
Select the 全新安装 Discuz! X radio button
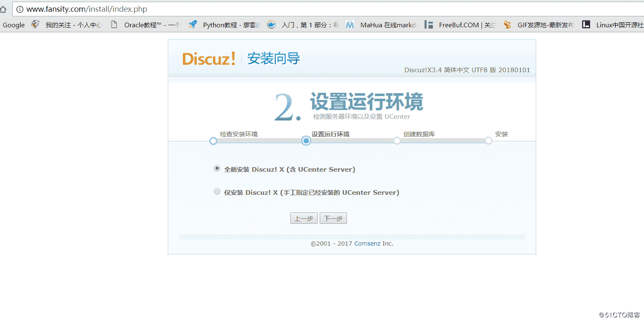point(217,168)
